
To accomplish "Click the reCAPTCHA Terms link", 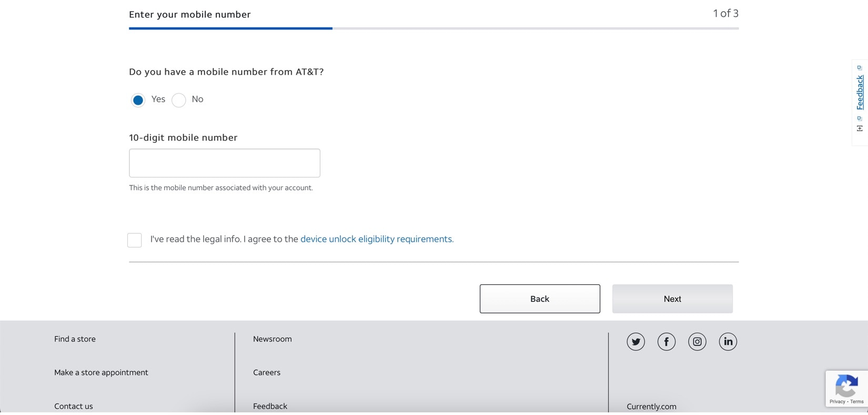I will point(857,402).
